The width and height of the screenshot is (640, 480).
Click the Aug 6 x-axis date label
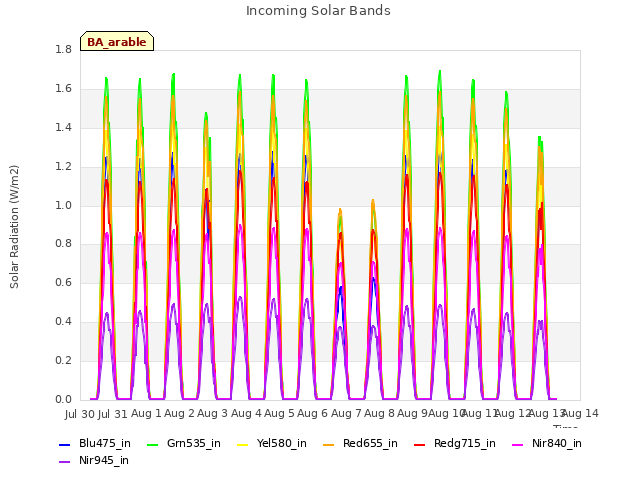coord(312,413)
